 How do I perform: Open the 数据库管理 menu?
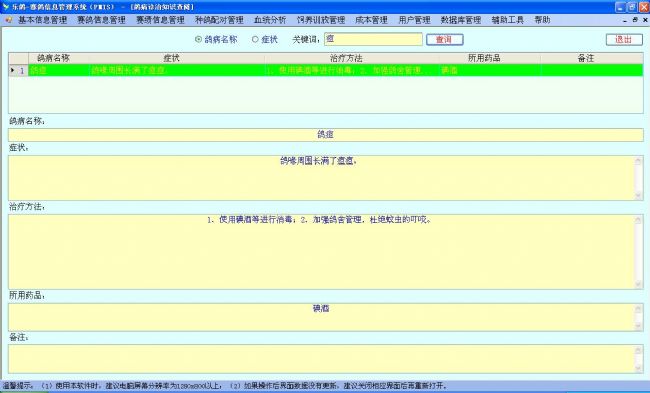(x=461, y=20)
